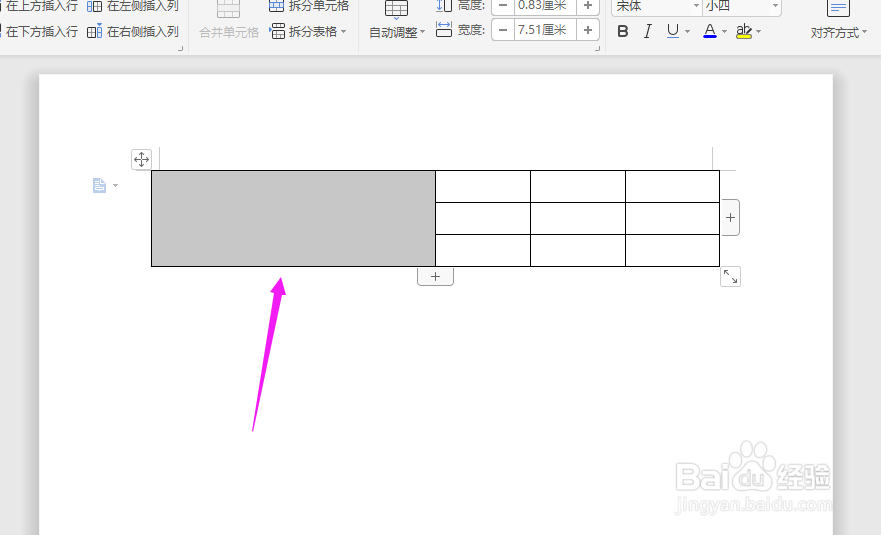
Task: Click the width value field showing 7.51厘米
Action: [x=545, y=30]
